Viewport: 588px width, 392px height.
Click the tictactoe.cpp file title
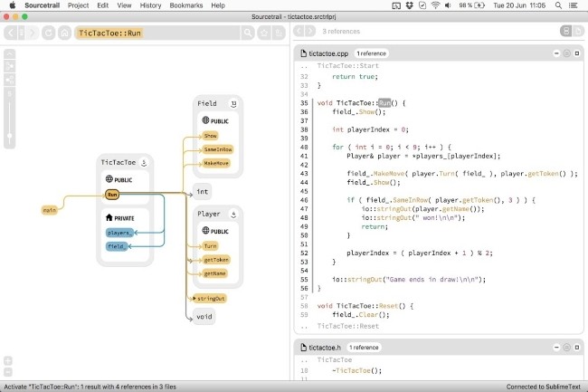tap(328, 53)
